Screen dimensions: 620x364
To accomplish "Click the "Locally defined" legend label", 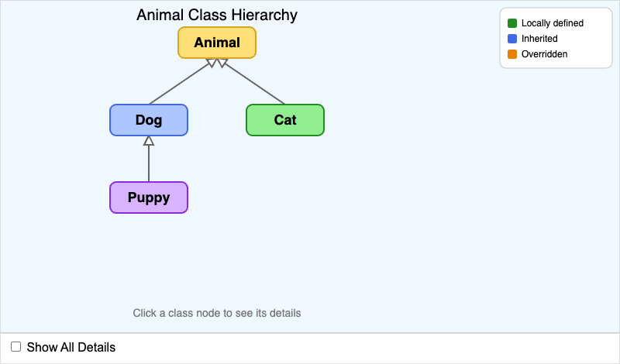I will tap(552, 23).
